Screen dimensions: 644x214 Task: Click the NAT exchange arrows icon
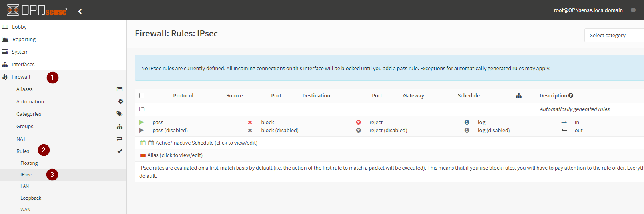coord(119,139)
